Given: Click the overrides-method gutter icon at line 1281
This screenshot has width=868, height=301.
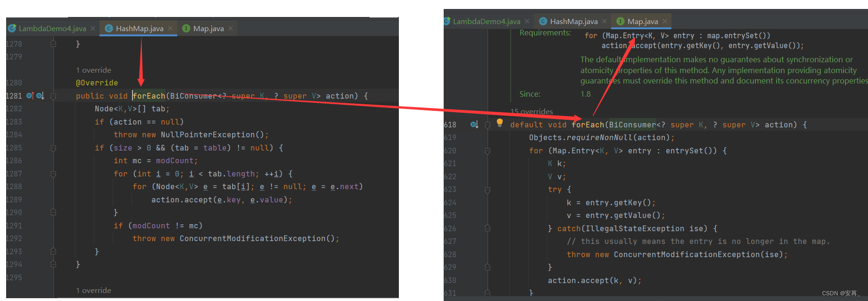Looking at the screenshot, I should click(30, 96).
